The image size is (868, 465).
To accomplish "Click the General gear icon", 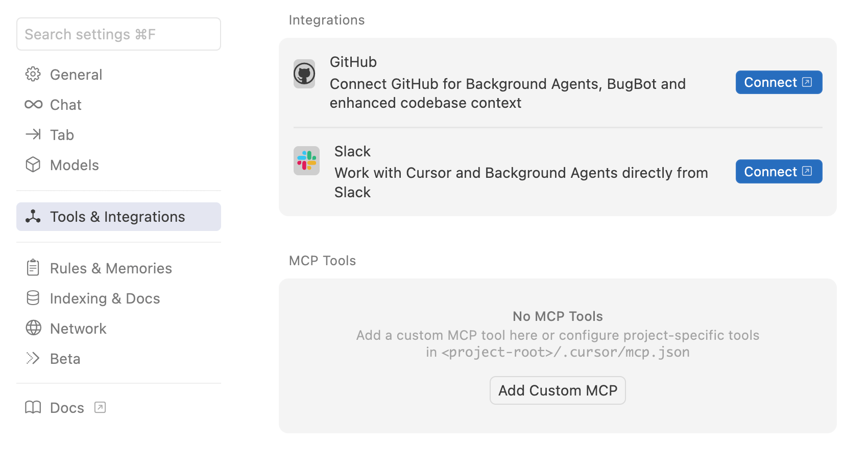I will coord(33,74).
